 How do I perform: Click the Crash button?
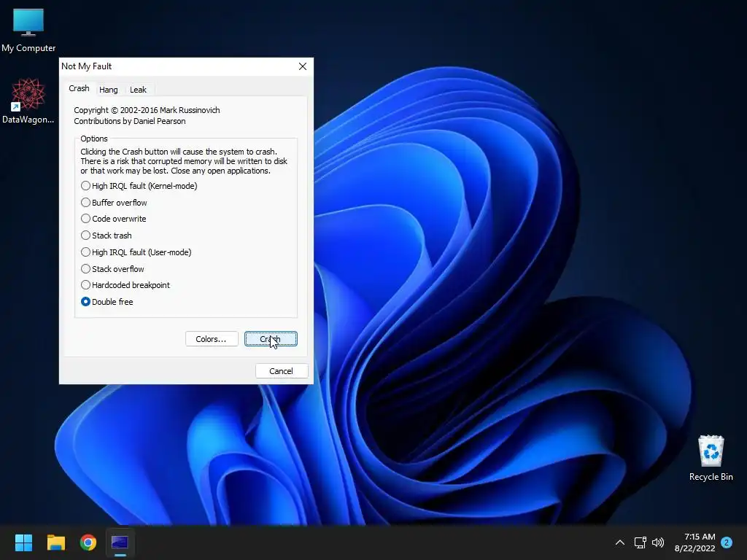tap(271, 339)
